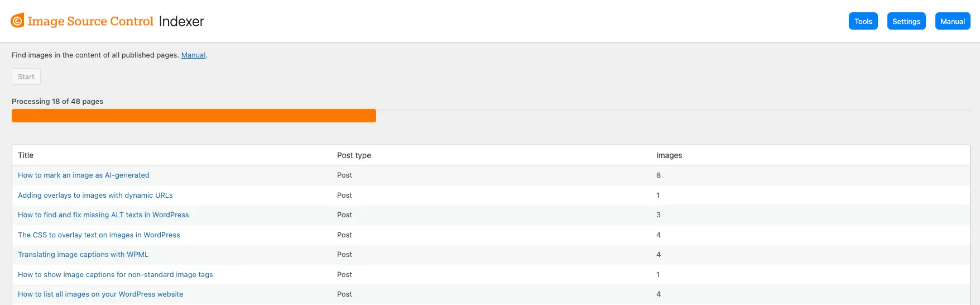Click the Post type column header
The height and width of the screenshot is (305, 980).
pyautogui.click(x=354, y=155)
